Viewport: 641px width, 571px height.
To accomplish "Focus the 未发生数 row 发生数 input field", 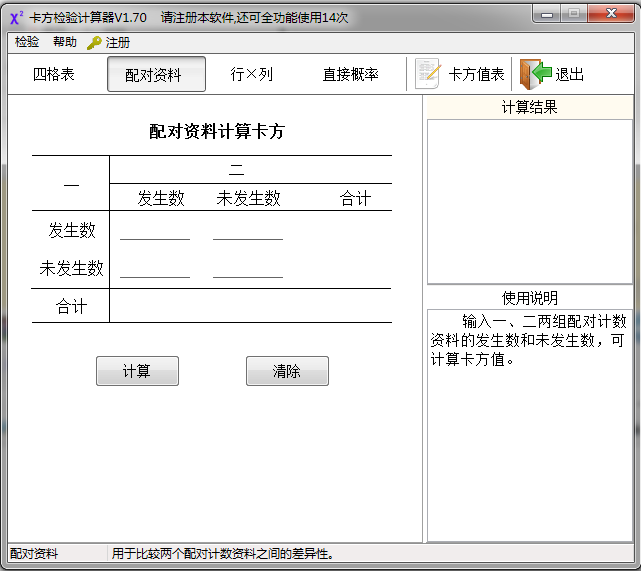I will [155, 269].
